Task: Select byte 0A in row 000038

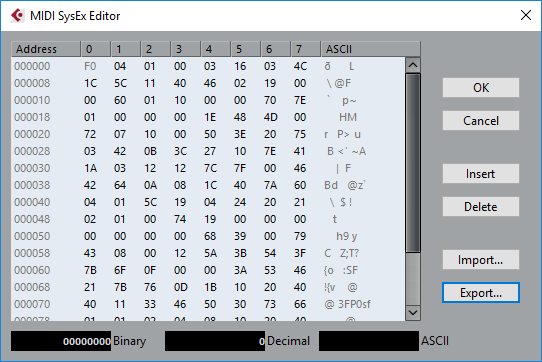Action: pos(150,185)
